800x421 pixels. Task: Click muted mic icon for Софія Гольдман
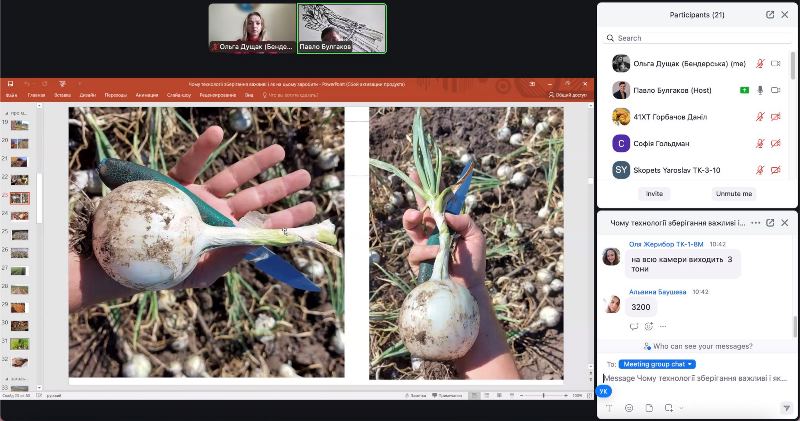tap(760, 143)
